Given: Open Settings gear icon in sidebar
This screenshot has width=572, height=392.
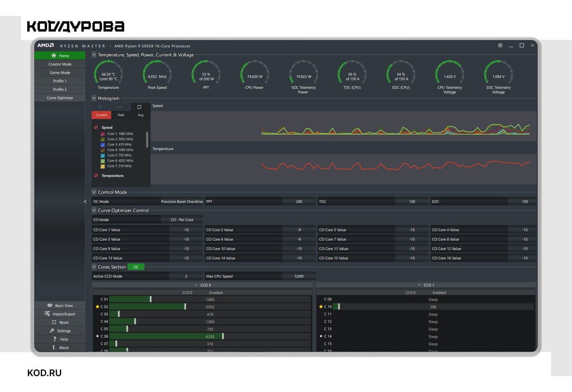Looking at the screenshot, I should pyautogui.click(x=52, y=331).
